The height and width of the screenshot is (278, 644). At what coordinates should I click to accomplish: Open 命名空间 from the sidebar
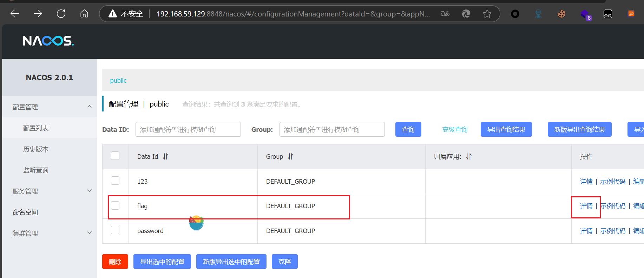click(25, 212)
